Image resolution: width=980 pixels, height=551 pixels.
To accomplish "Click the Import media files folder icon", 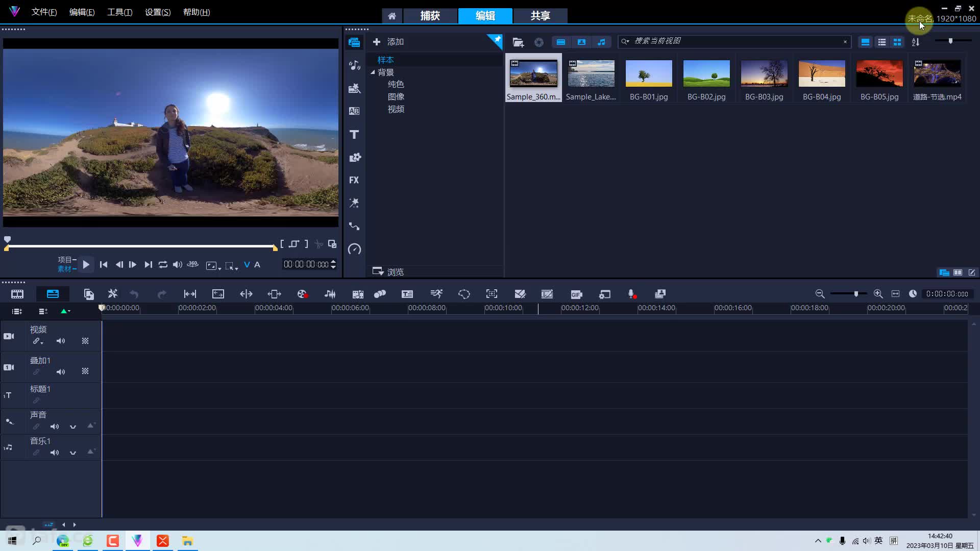I will pyautogui.click(x=518, y=42).
